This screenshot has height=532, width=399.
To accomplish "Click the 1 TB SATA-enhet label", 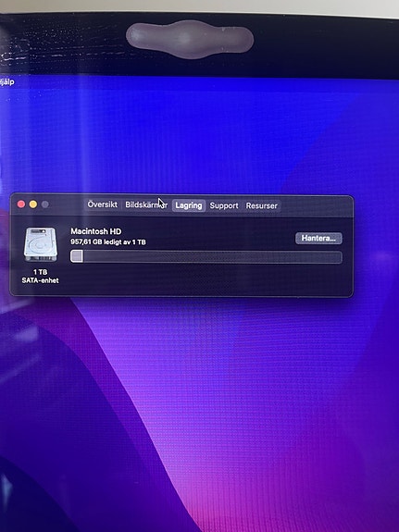I will tap(40, 277).
